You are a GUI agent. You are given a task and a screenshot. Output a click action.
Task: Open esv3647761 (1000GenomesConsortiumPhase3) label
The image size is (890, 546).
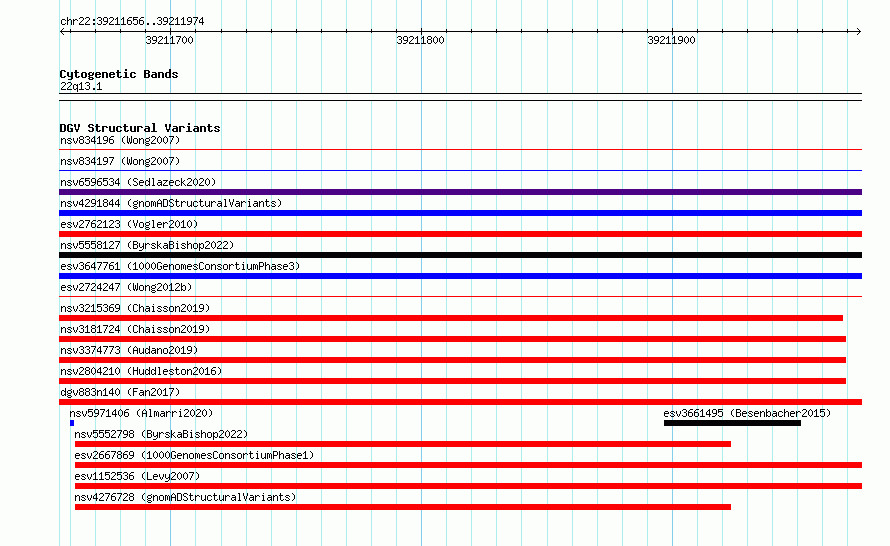tap(180, 266)
